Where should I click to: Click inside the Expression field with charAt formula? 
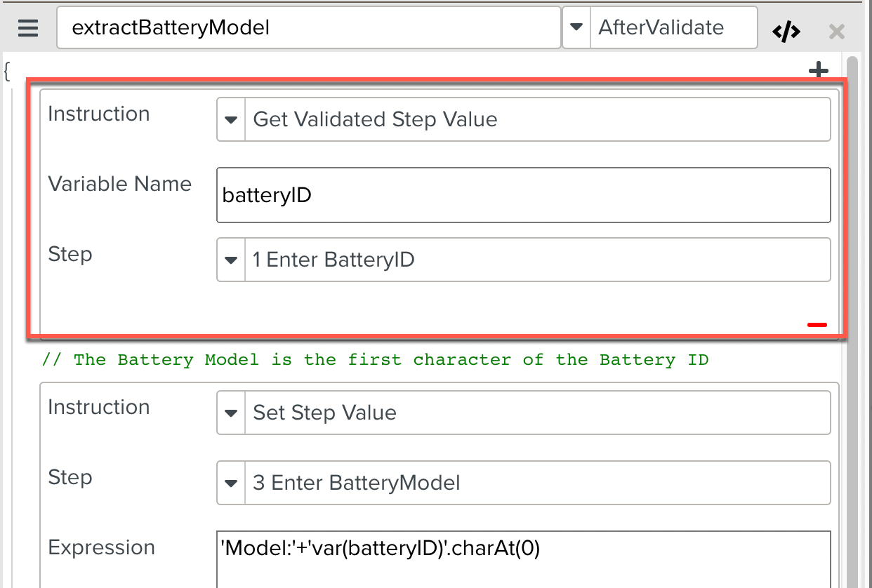(523, 553)
